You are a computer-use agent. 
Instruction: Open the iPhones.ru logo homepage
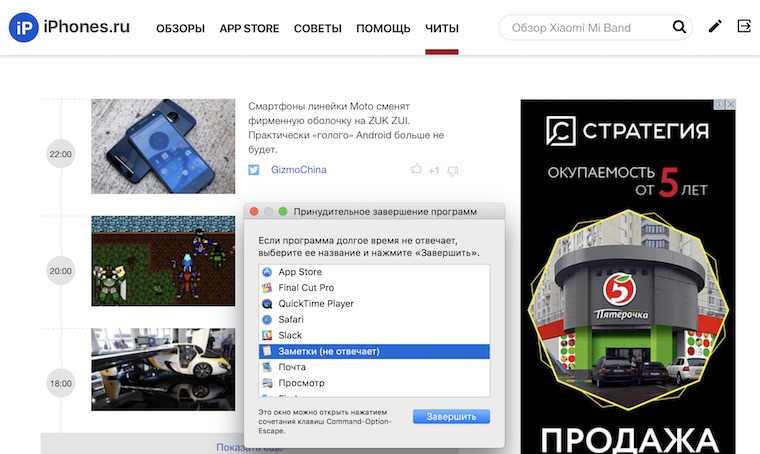70,27
